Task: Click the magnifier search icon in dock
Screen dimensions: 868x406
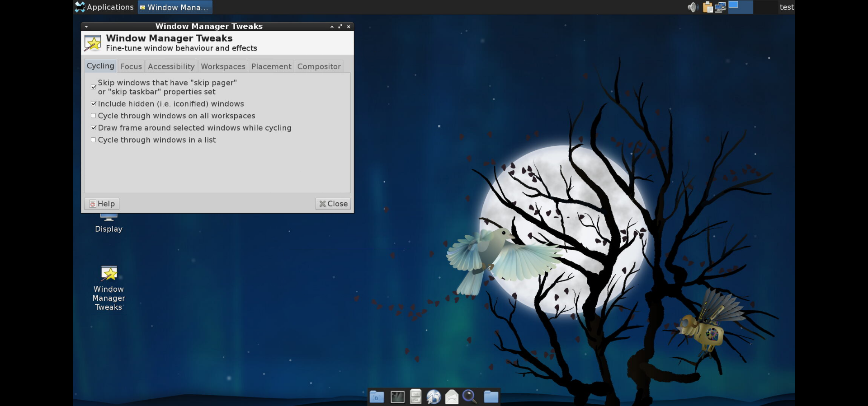Action: 470,397
